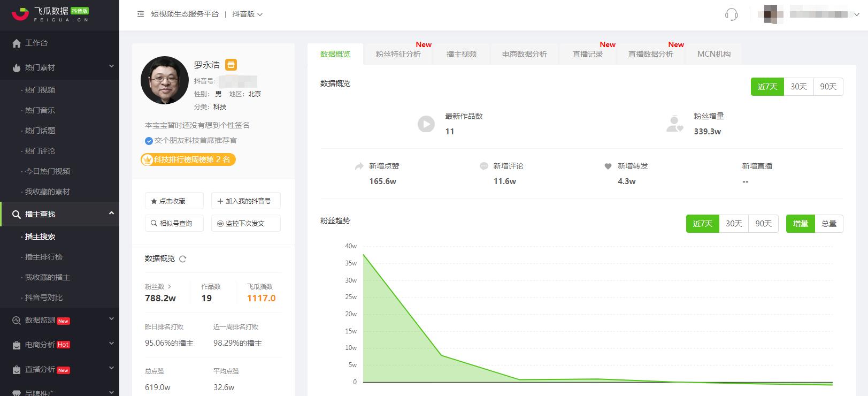This screenshot has width=868, height=396.
Task: Click the 播主查找 magnifier icon
Action: (x=17, y=215)
